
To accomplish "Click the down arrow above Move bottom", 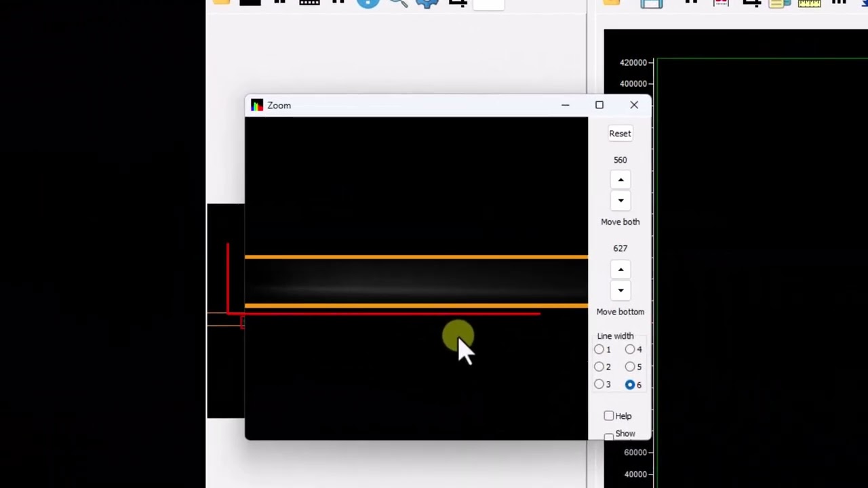I will (x=620, y=291).
